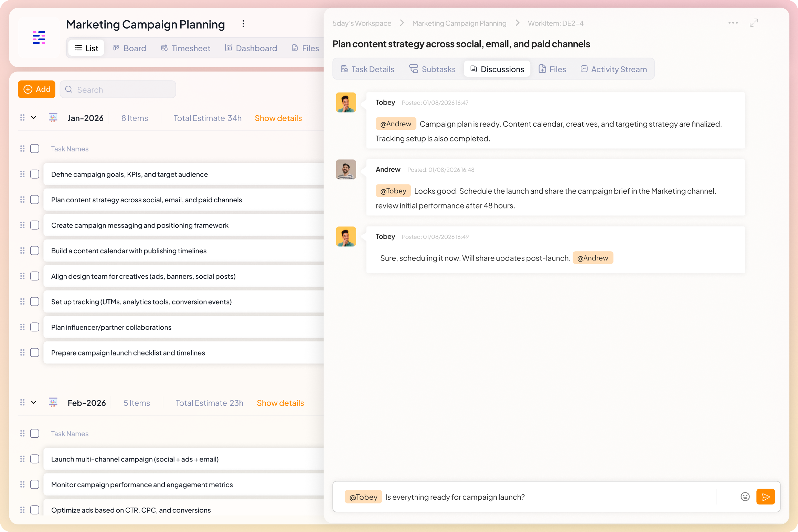Click the search magnifier icon
The width and height of the screenshot is (798, 532).
coord(69,89)
